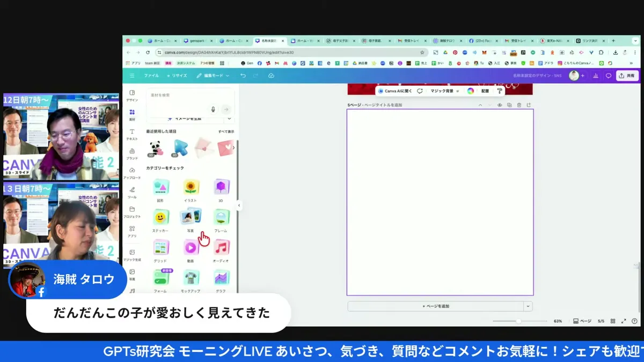
Task: Open the comments speech bubble icon
Action: 609,76
